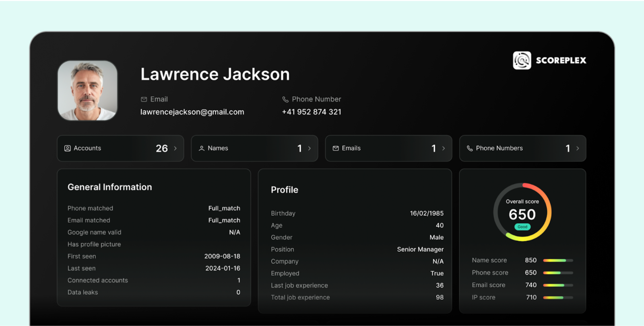This screenshot has height=326, width=644.
Task: Click the envelope icon beside Email label
Action: [x=144, y=99]
